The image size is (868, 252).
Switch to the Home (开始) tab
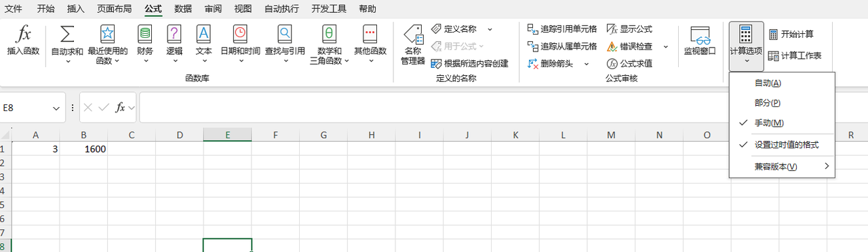[x=45, y=9]
